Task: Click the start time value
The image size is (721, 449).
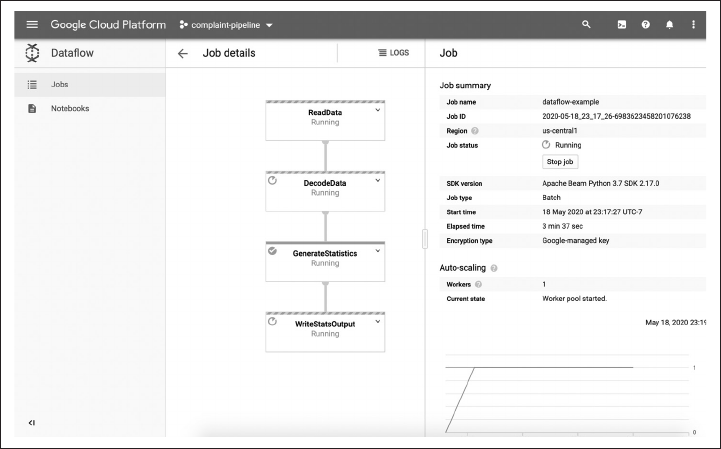Action: 592,212
